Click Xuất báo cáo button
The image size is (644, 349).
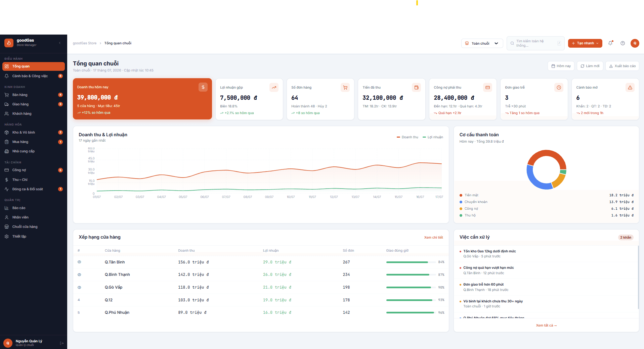(x=622, y=66)
